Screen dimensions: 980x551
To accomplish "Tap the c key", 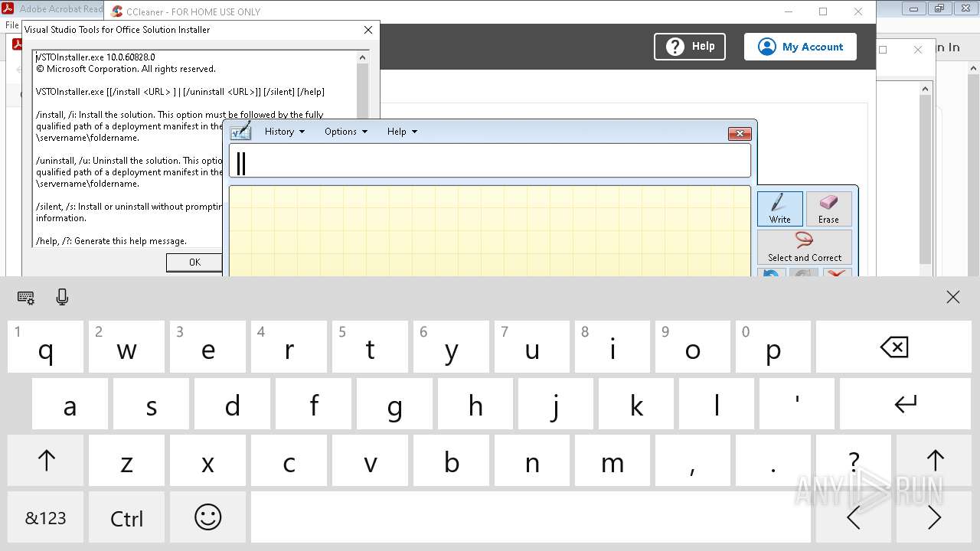I will click(289, 461).
